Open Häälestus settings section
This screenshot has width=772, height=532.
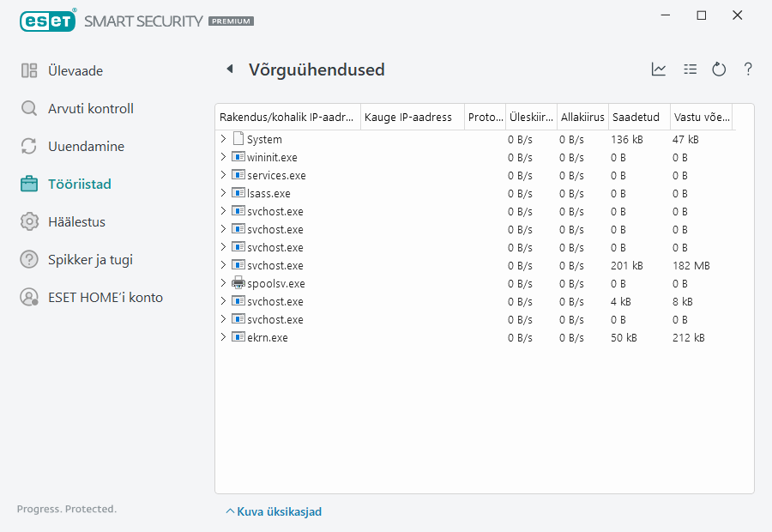tap(76, 222)
